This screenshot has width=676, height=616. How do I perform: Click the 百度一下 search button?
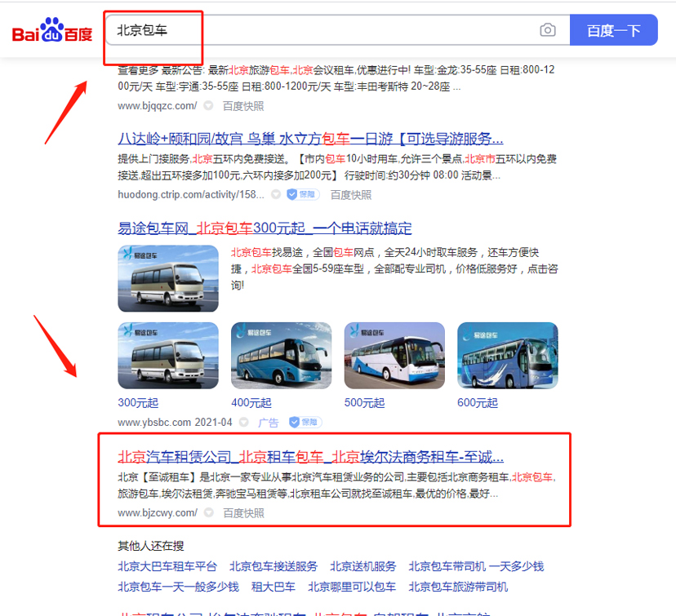click(x=613, y=30)
